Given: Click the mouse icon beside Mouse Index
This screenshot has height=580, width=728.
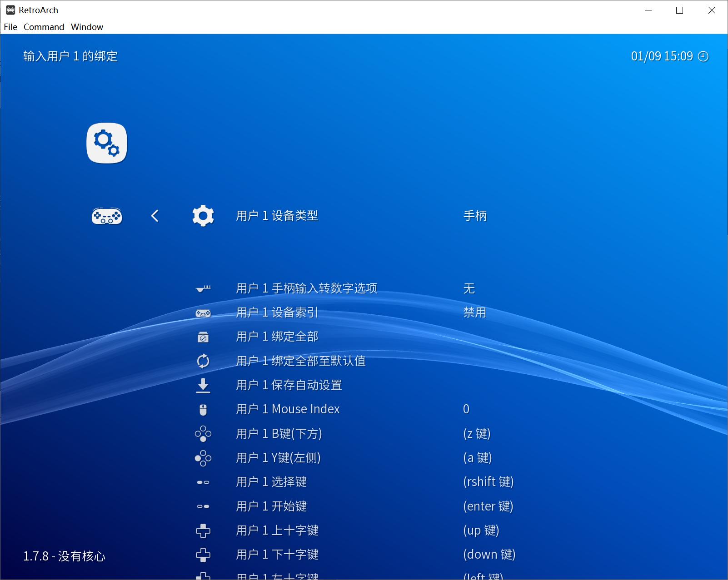Looking at the screenshot, I should (x=203, y=409).
